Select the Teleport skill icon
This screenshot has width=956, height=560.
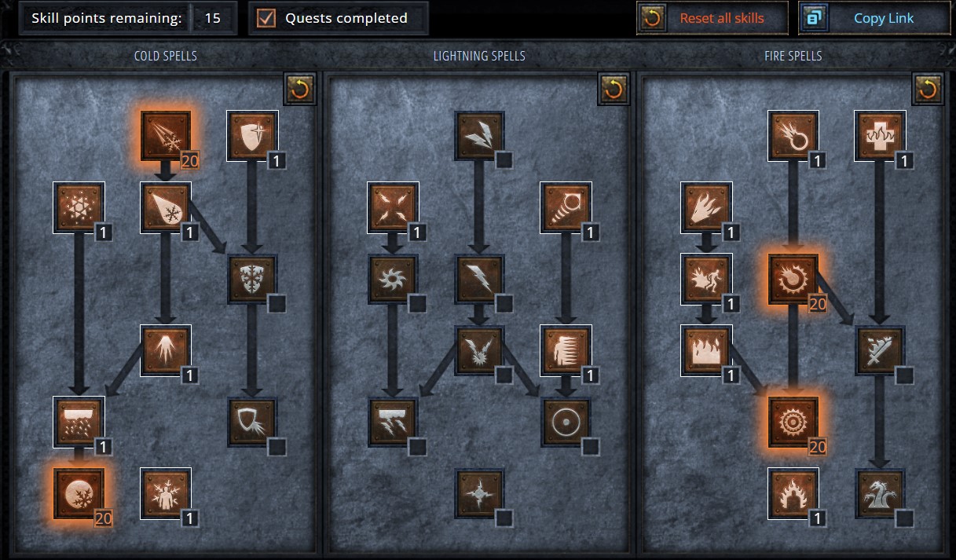(x=566, y=350)
